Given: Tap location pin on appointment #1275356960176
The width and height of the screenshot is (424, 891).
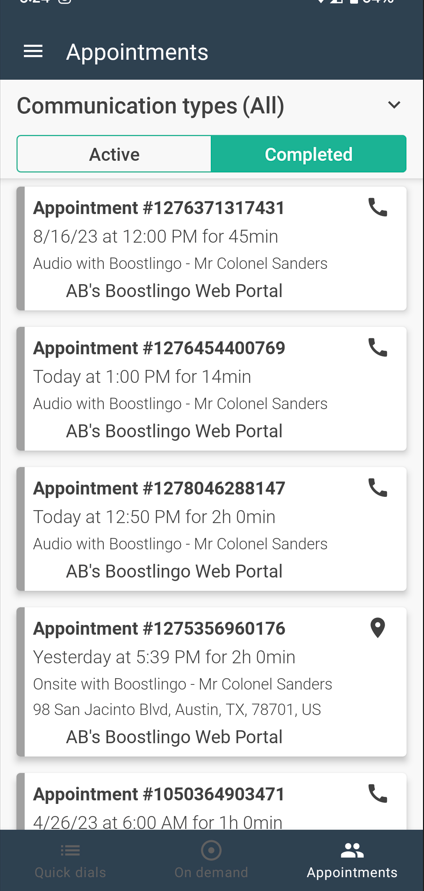Looking at the screenshot, I should pyautogui.click(x=378, y=628).
